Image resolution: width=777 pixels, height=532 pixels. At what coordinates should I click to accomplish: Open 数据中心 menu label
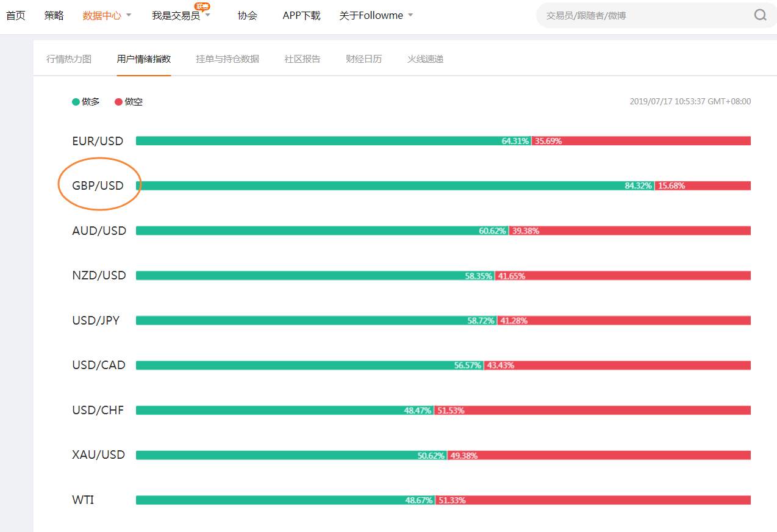tap(102, 15)
